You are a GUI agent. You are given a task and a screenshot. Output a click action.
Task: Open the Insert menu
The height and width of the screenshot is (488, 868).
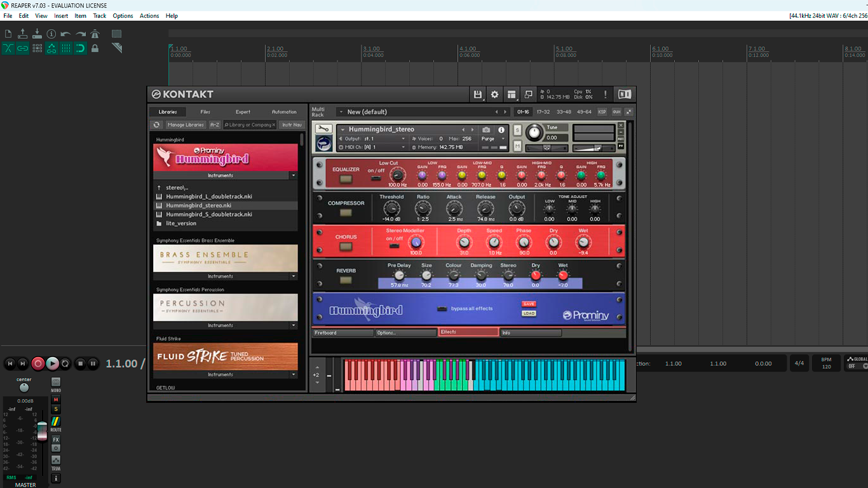61,16
